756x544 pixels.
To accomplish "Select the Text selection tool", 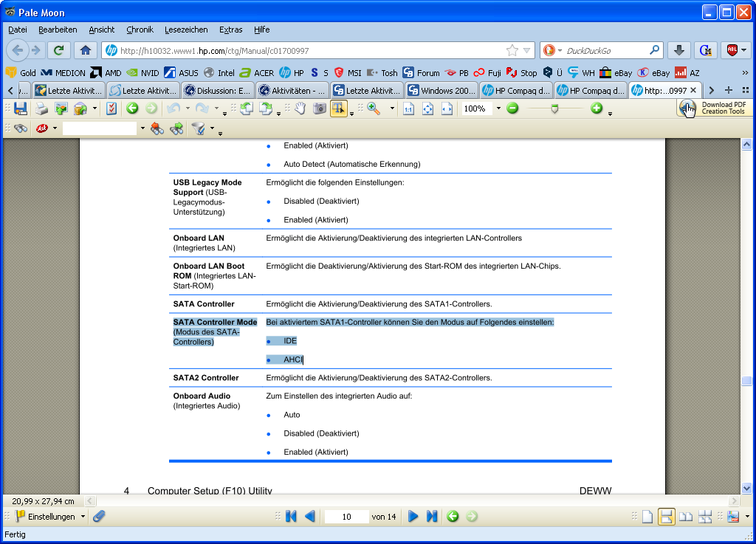I will [339, 109].
